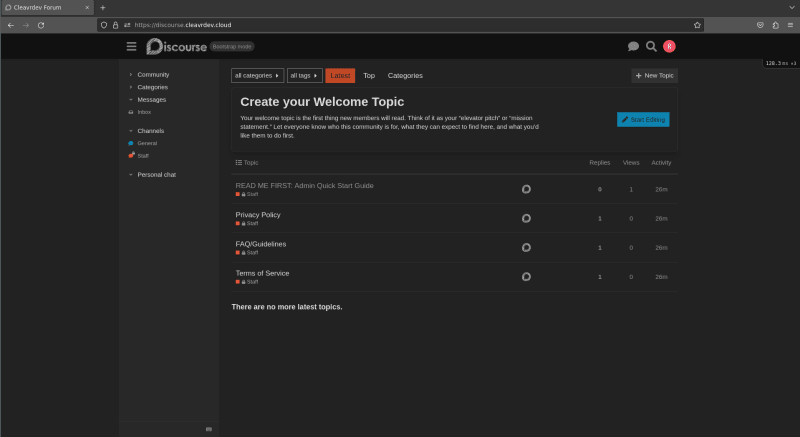Open the FAQ/Guidelines topic
800x437 pixels.
pos(261,244)
